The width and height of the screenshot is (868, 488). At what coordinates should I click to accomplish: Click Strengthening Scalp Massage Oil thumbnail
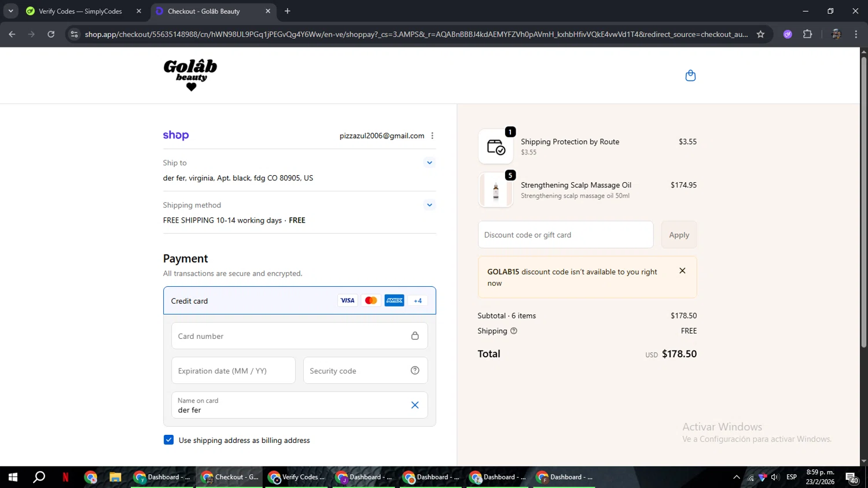(496, 190)
